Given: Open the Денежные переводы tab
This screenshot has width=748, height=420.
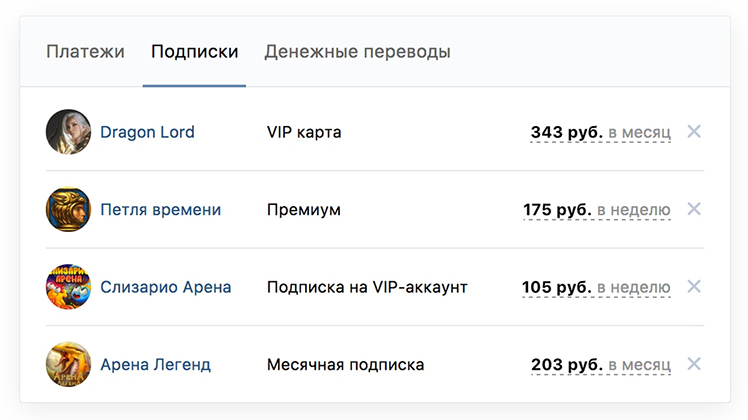Looking at the screenshot, I should pos(357,52).
